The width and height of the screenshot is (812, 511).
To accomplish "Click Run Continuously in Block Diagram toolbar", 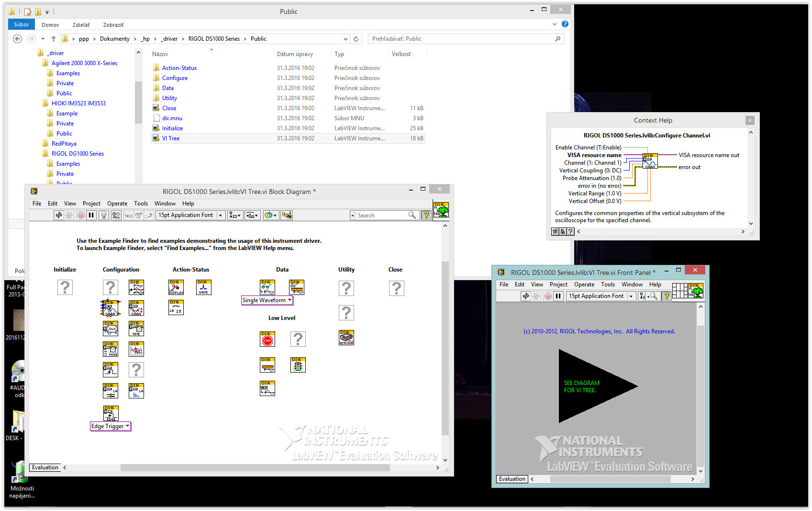I will (69, 216).
